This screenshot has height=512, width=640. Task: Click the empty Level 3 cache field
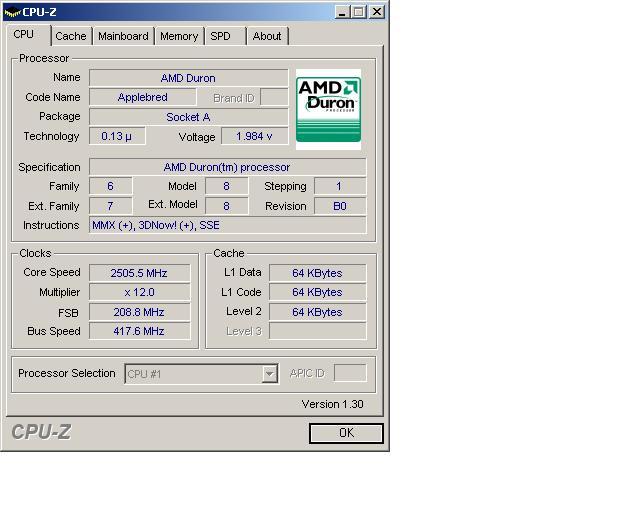click(x=318, y=331)
